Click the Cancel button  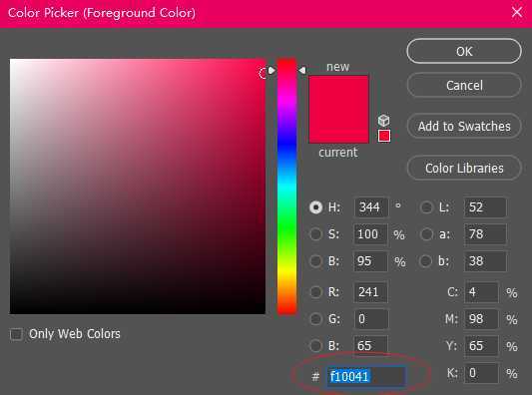tap(464, 85)
